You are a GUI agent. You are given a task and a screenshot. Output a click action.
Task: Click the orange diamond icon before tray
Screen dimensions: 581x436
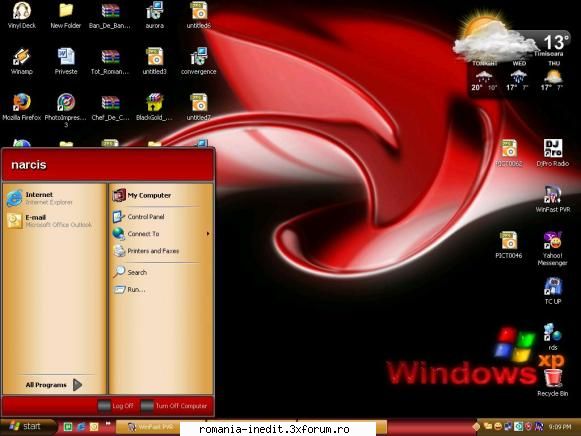pyautogui.click(x=477, y=427)
